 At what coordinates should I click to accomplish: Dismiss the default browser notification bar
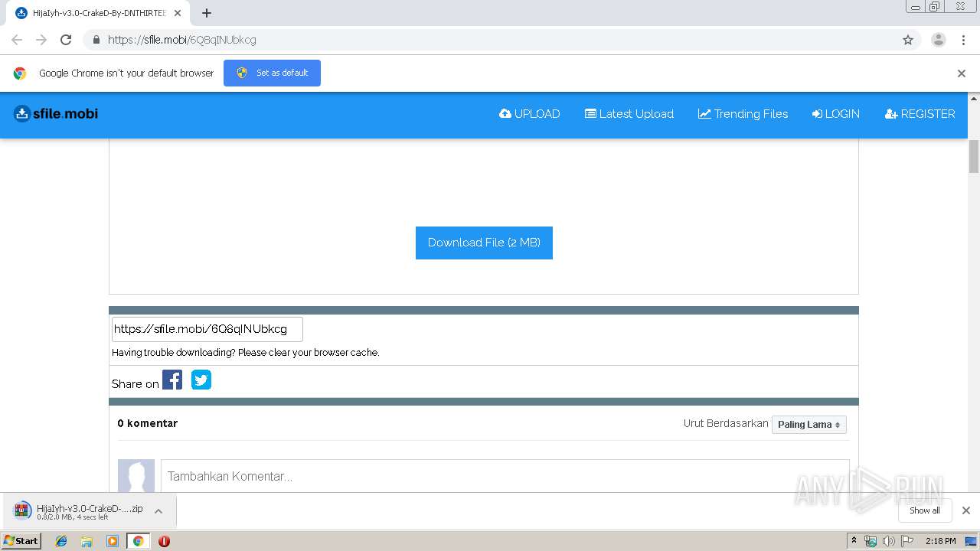962,73
